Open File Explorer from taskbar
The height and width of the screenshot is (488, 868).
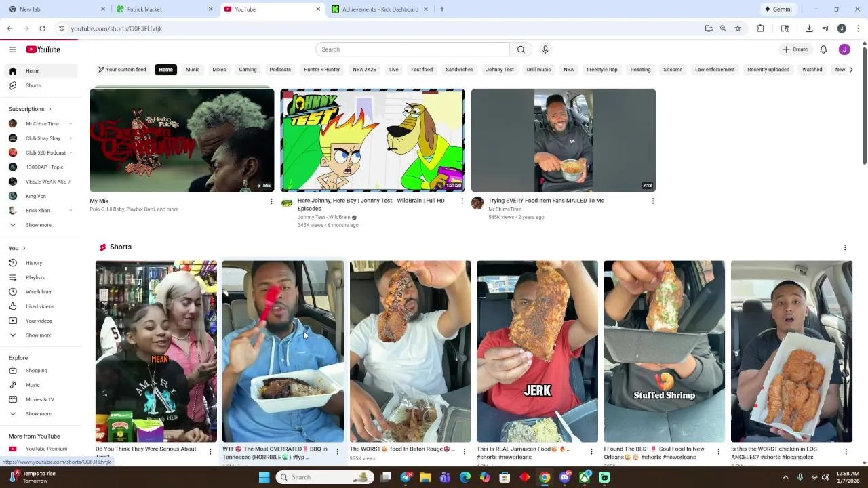(425, 477)
